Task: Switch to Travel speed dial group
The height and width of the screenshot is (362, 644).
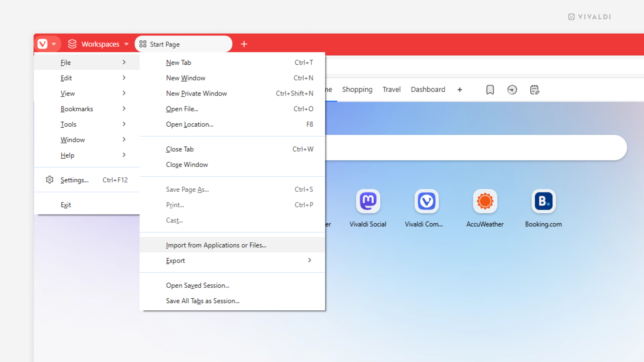Action: click(x=391, y=89)
